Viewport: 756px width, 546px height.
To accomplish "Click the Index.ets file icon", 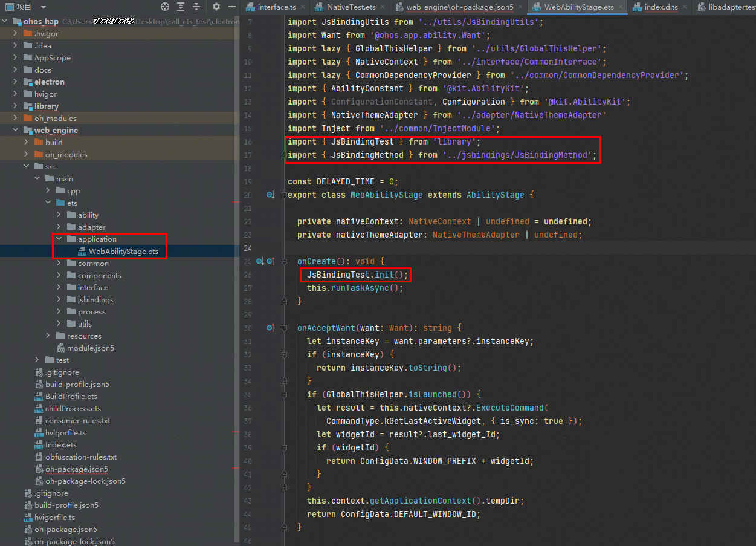I will (39, 445).
